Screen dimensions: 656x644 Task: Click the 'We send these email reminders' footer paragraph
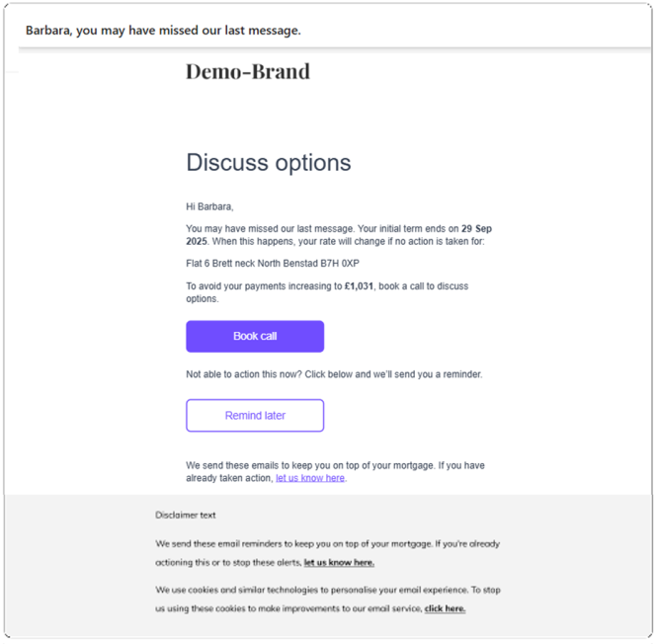(x=328, y=553)
